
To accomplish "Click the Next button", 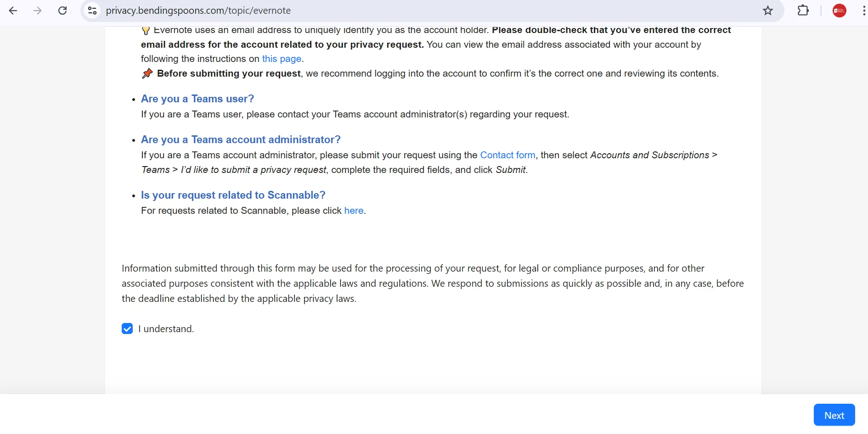I will [834, 415].
